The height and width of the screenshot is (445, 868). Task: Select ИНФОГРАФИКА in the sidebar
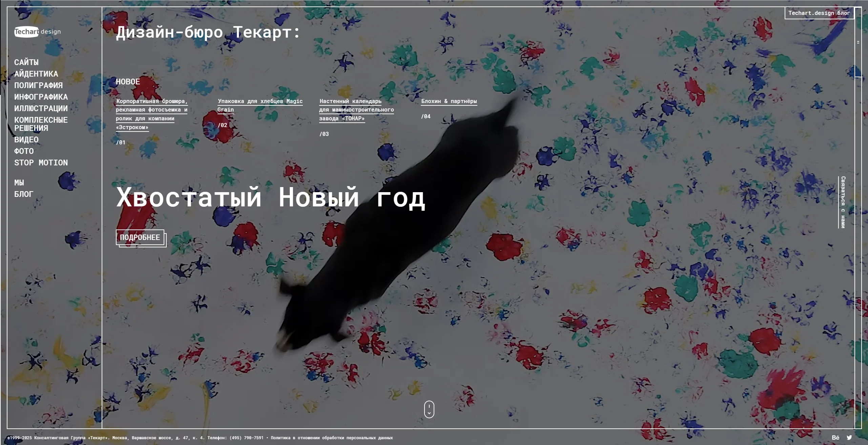(41, 97)
